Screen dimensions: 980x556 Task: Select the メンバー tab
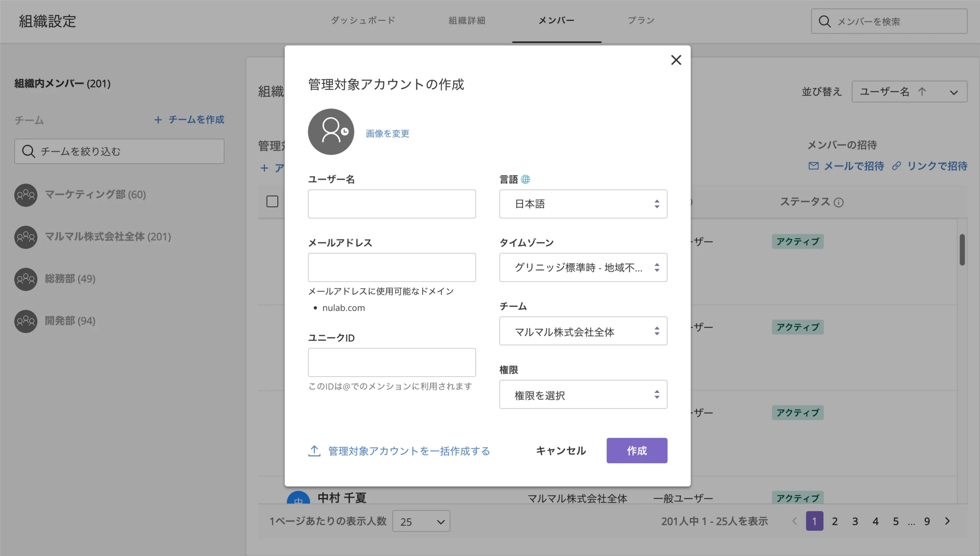pos(557,20)
